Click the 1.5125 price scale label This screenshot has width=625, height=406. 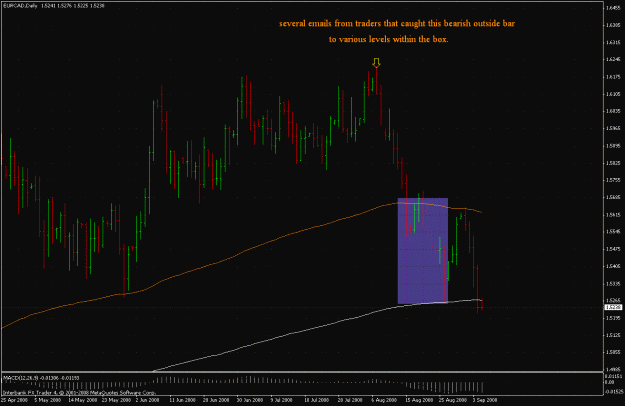point(613,335)
